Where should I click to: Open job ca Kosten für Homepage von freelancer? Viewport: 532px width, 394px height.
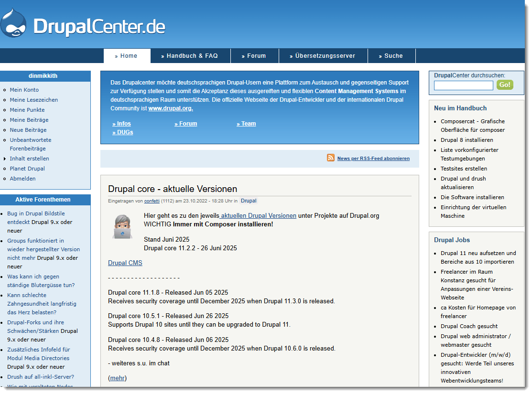[x=478, y=311]
